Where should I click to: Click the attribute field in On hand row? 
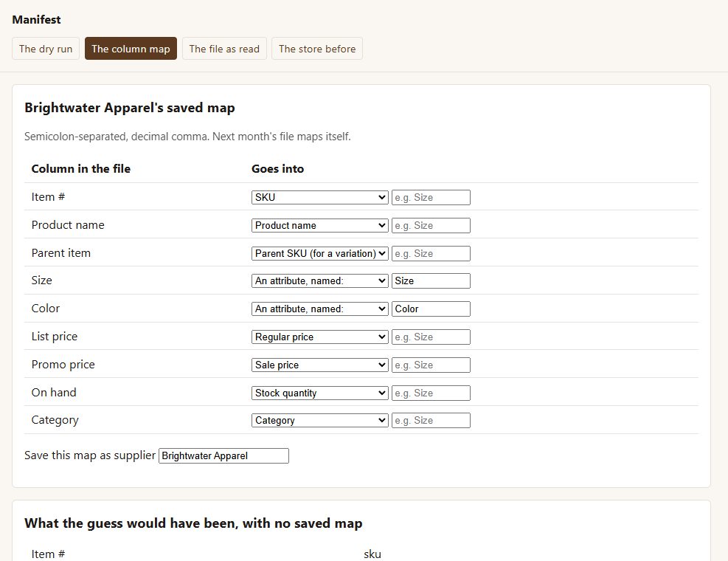tap(431, 393)
